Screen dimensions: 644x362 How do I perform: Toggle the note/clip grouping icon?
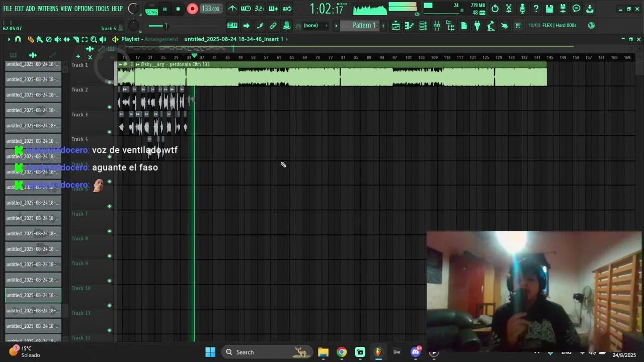pyautogui.click(x=260, y=26)
